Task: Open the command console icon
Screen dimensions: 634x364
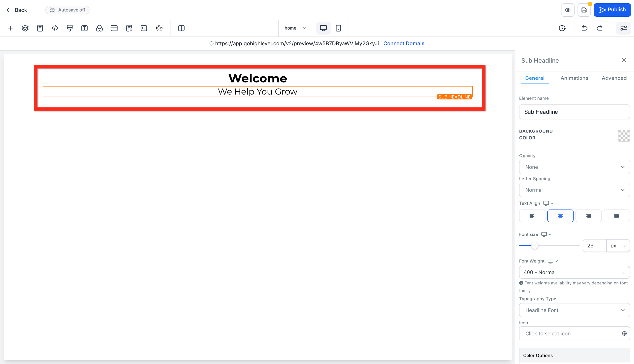Action: [x=144, y=28]
